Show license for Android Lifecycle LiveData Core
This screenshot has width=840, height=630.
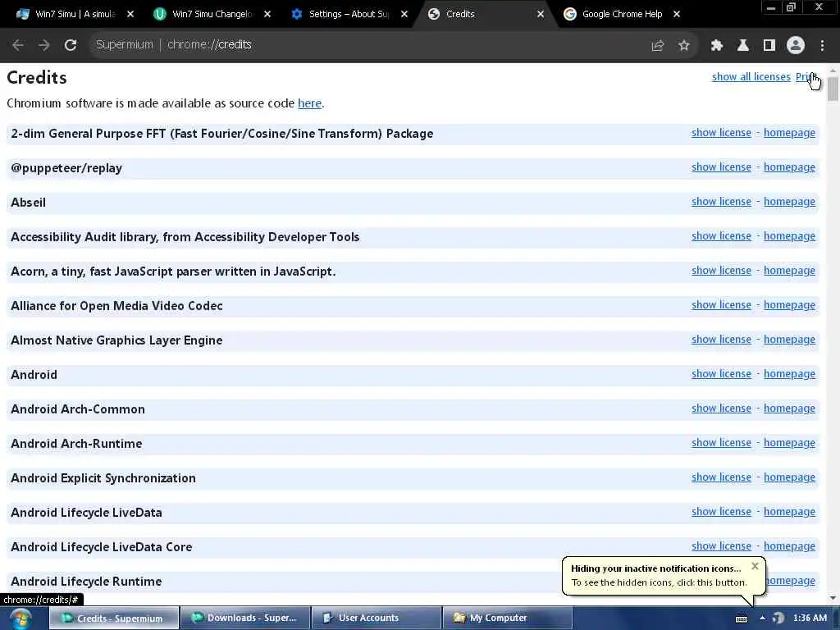(x=721, y=546)
